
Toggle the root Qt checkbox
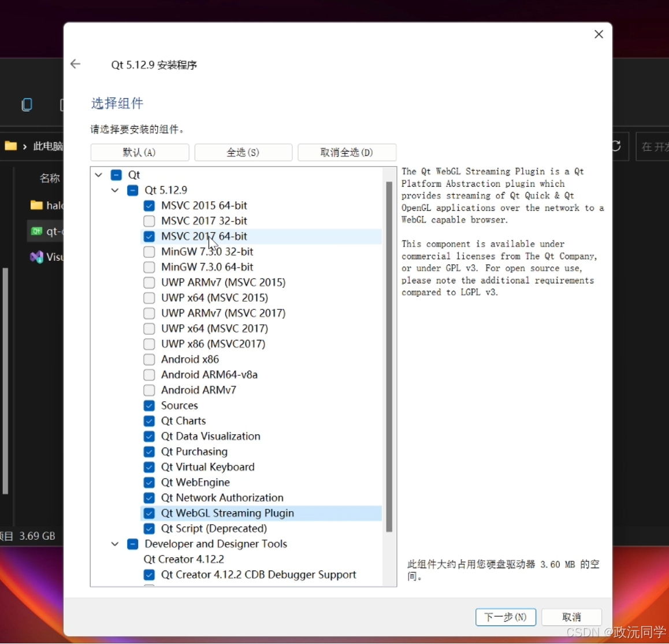(116, 175)
